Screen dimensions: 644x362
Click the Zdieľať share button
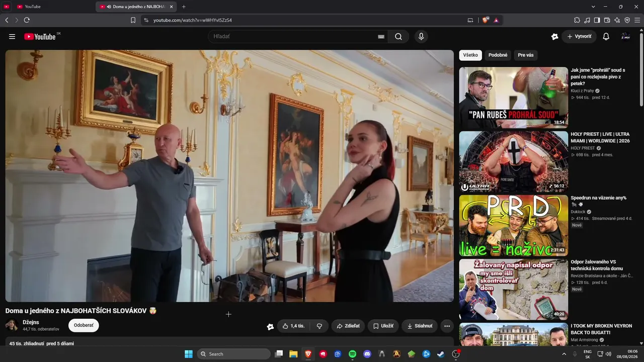pos(348,326)
